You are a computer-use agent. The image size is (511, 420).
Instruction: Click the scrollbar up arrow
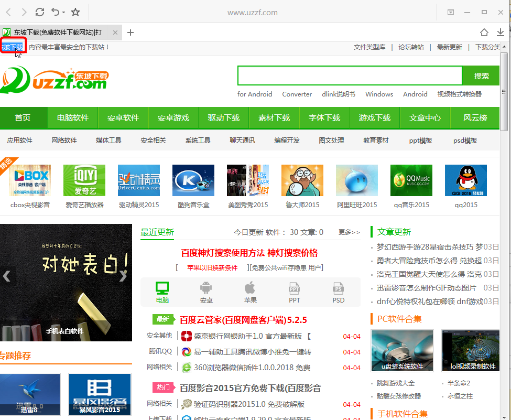pyautogui.click(x=504, y=47)
